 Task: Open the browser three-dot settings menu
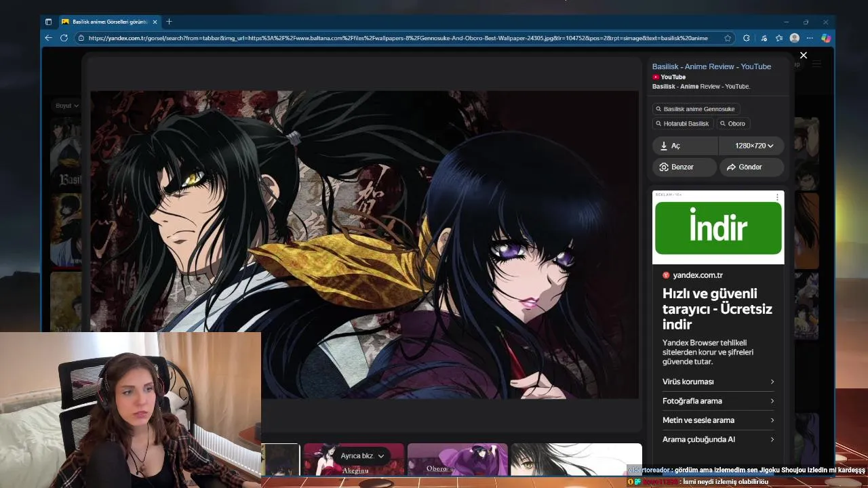[810, 38]
